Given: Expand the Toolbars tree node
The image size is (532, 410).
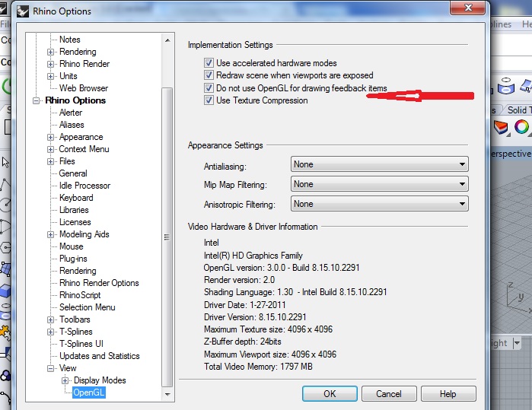Looking at the screenshot, I should click(x=50, y=319).
